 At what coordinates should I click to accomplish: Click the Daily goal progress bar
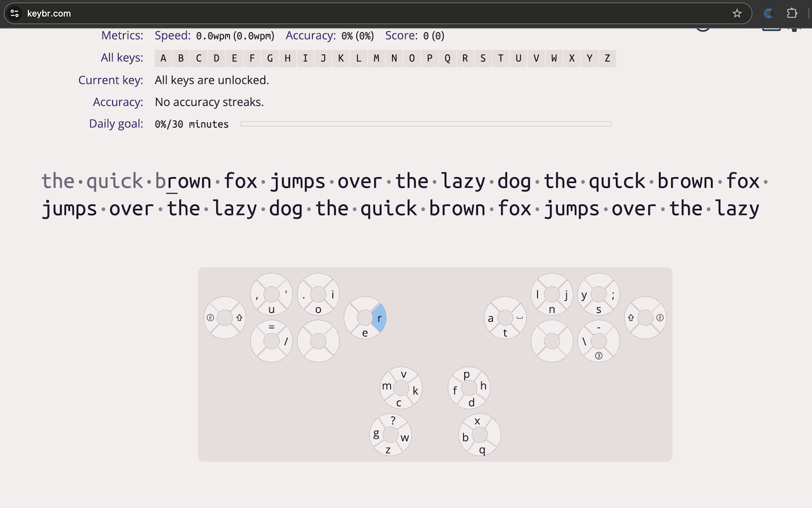click(x=426, y=124)
